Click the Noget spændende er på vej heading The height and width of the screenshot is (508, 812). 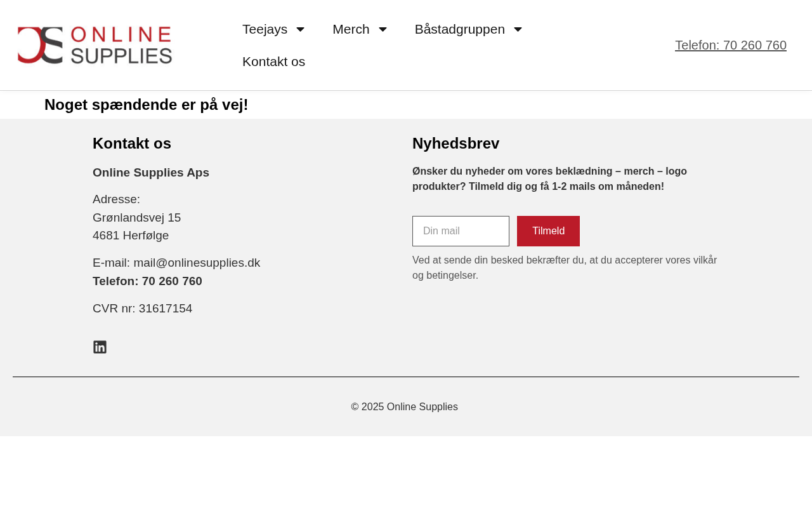pyautogui.click(x=146, y=105)
